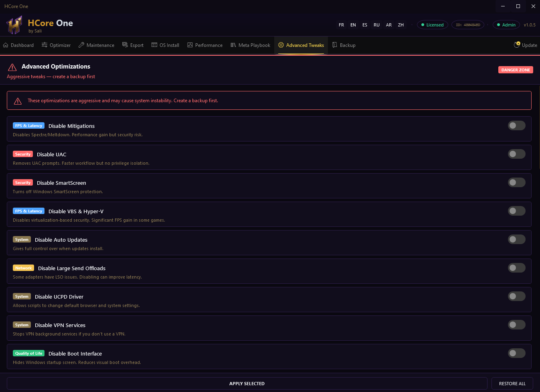Click the RESTORE ALL button
The image size is (540, 392).
(x=512, y=384)
